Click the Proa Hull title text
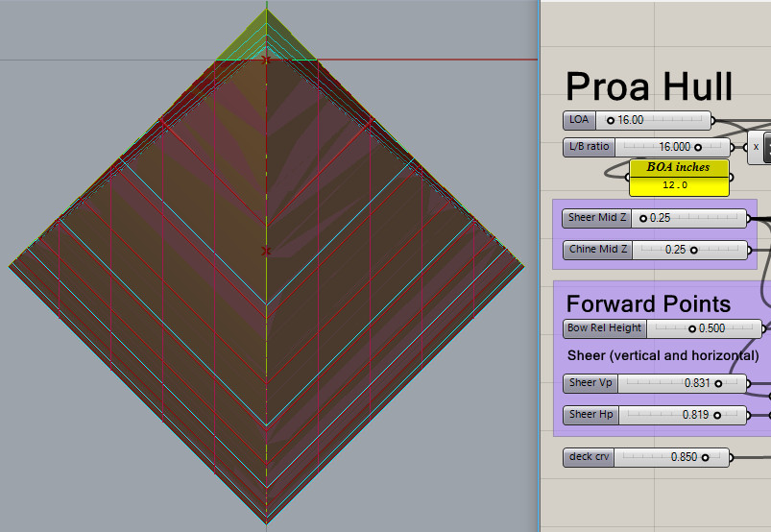The image size is (771, 532). (x=649, y=87)
